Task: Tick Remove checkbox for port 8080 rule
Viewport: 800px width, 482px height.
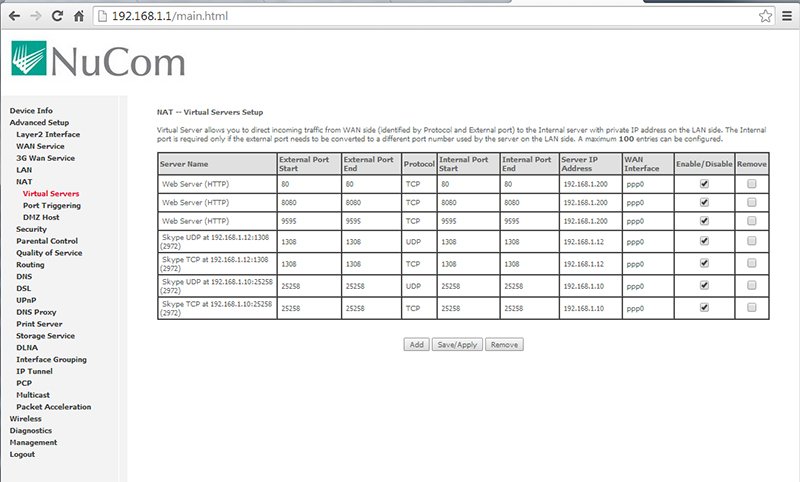Action: (x=751, y=201)
